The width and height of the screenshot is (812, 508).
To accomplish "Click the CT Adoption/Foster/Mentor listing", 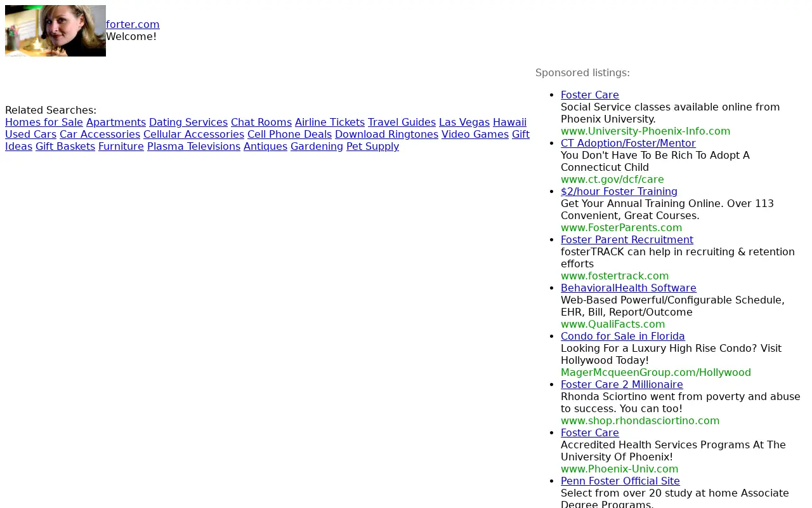I will (x=628, y=144).
